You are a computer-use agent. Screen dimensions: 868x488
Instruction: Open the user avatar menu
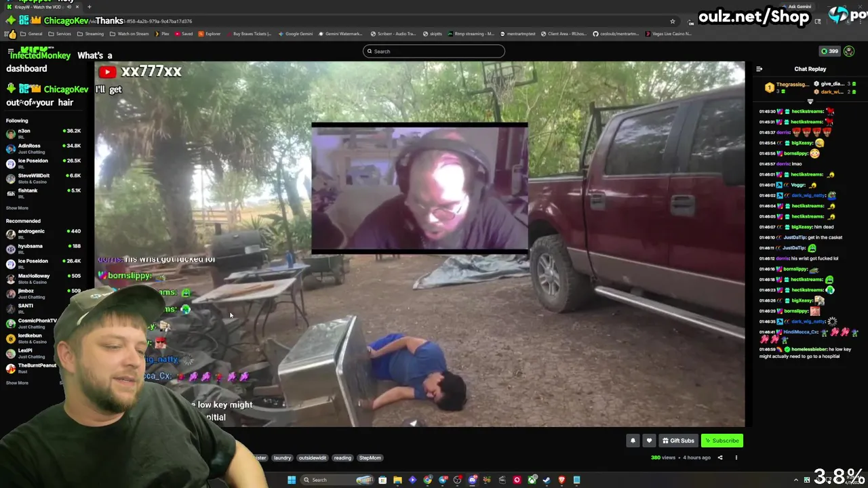[849, 52]
